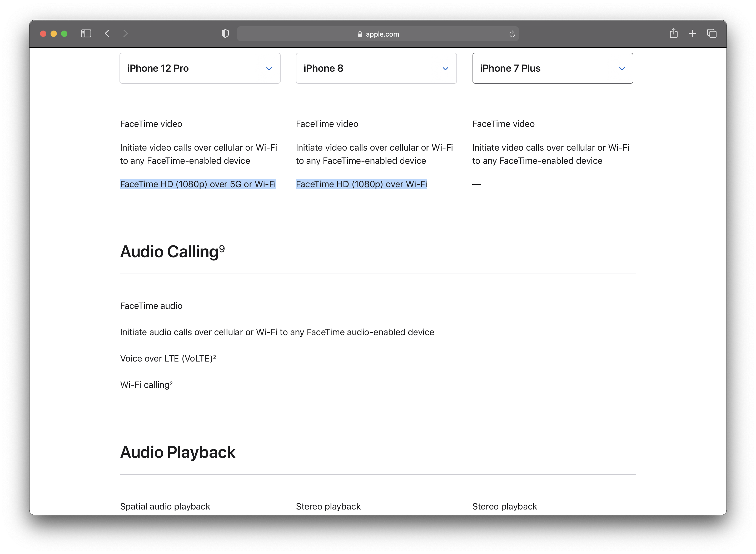Close the Safari window with red button

(x=43, y=33)
